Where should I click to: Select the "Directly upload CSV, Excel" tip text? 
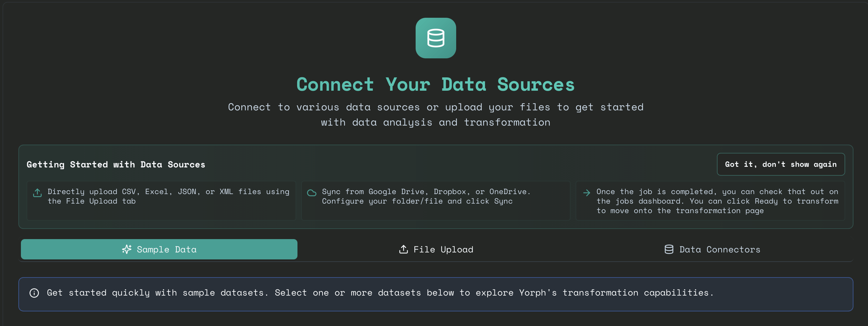click(168, 196)
